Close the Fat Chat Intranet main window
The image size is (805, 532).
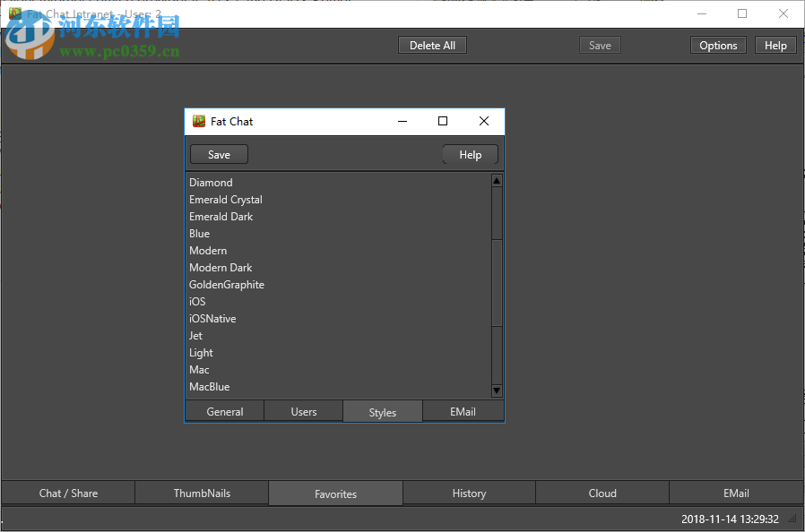click(x=783, y=13)
